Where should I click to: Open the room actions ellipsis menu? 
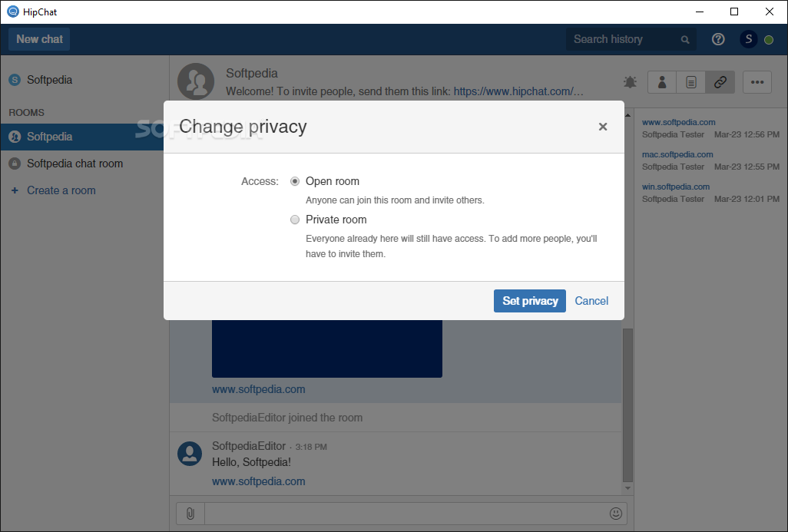(757, 82)
